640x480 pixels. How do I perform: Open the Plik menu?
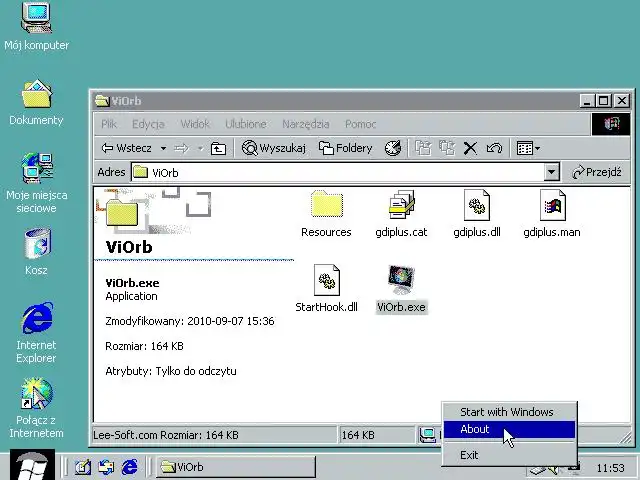[x=109, y=124]
